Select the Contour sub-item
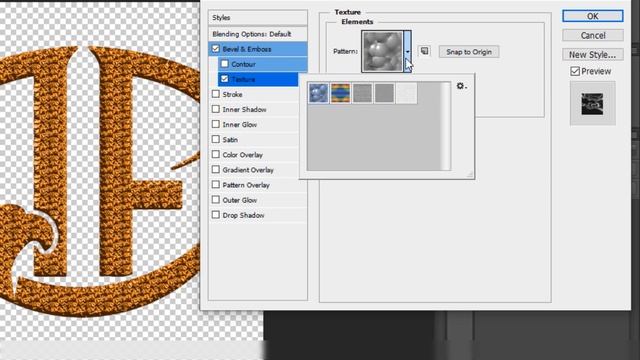The image size is (640, 360). click(x=262, y=64)
